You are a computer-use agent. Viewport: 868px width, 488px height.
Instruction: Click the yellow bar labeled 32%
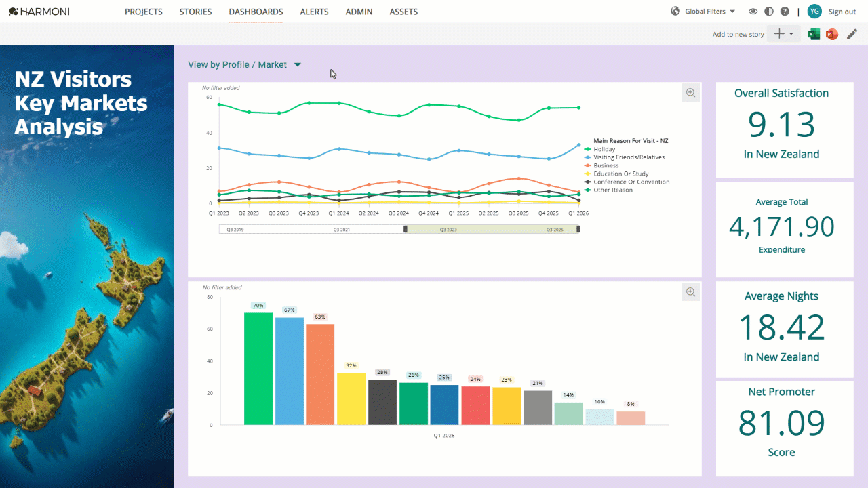tap(351, 399)
